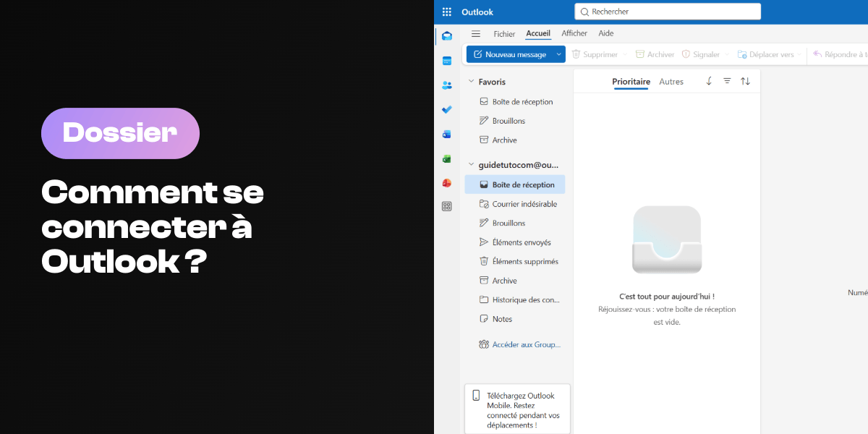The width and height of the screenshot is (868, 434).
Task: Click the Déplacer vers folder icon
Action: tap(742, 54)
